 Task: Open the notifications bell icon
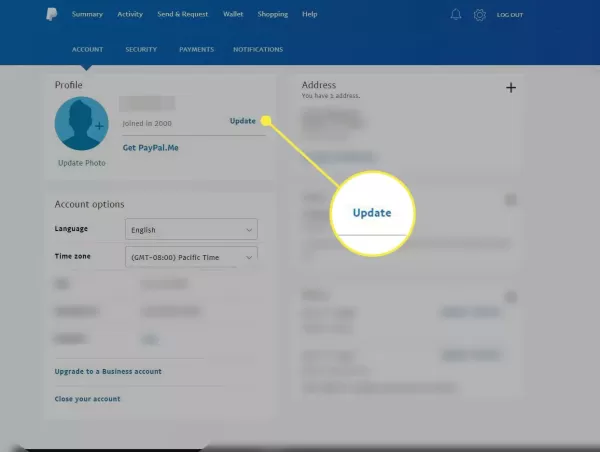(x=455, y=15)
